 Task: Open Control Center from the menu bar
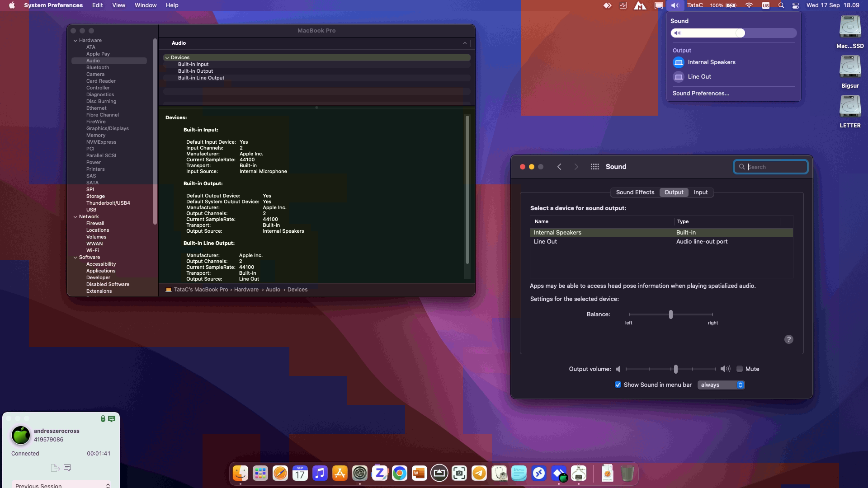coord(796,5)
